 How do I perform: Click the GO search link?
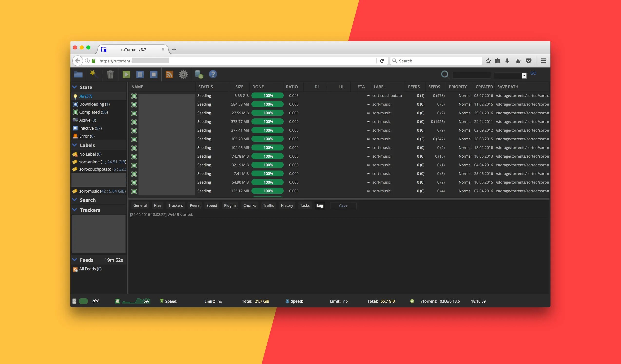(x=533, y=73)
